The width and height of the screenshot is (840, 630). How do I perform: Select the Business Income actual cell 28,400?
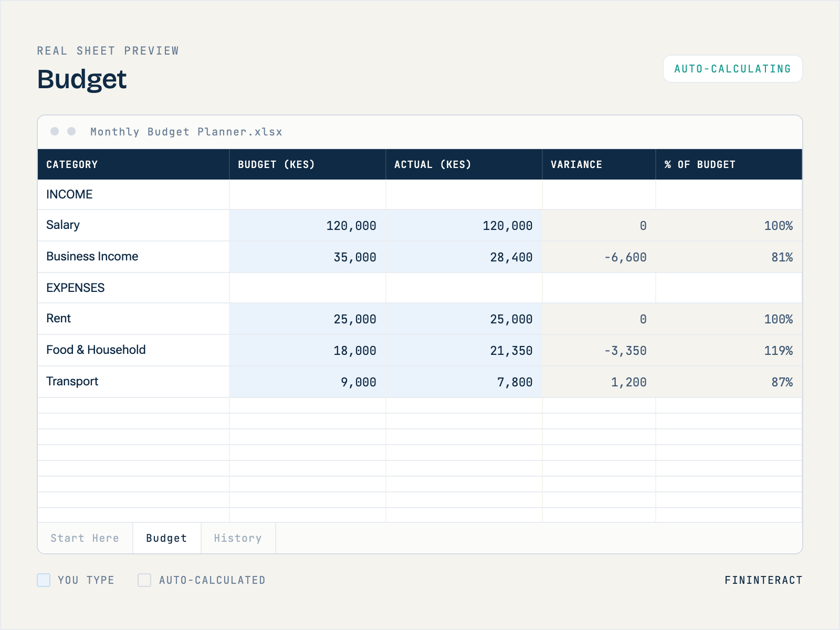(464, 257)
